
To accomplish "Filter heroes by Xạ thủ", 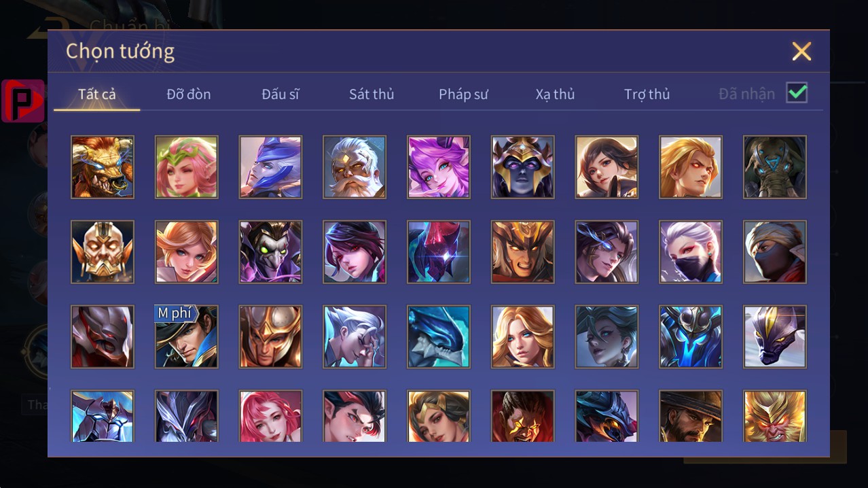I will 555,94.
